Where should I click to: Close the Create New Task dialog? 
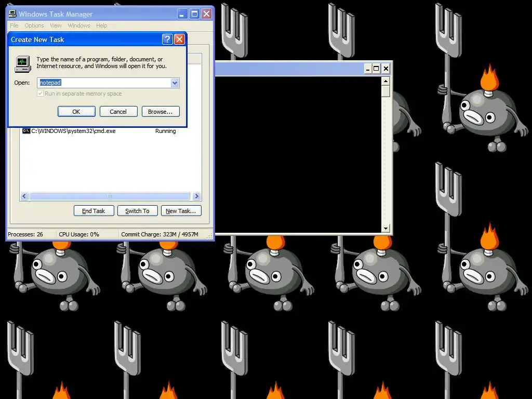coord(179,39)
